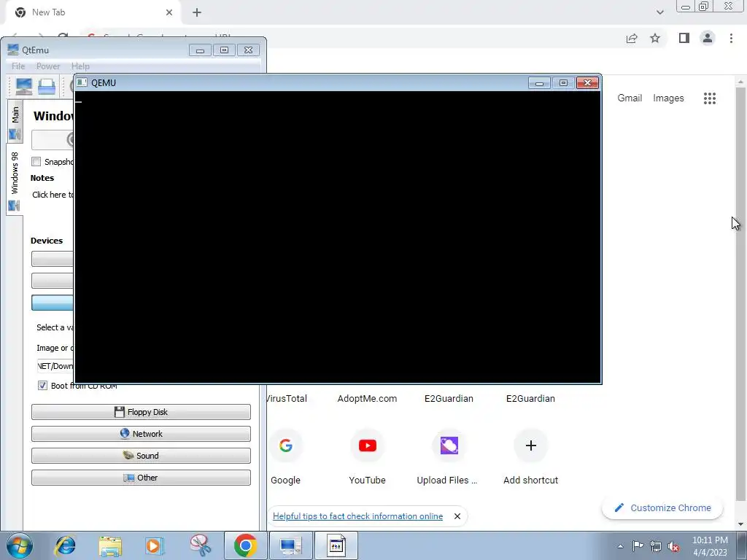Open the Chrome profile avatar icon
The height and width of the screenshot is (560, 747).
tap(708, 38)
